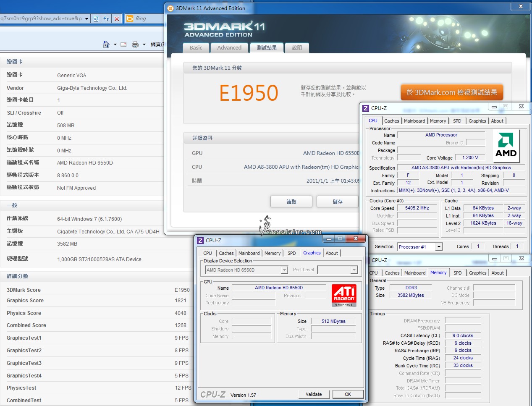Open Caches tab in the CPU-Z processor window
This screenshot has width=532, height=406.
click(392, 121)
